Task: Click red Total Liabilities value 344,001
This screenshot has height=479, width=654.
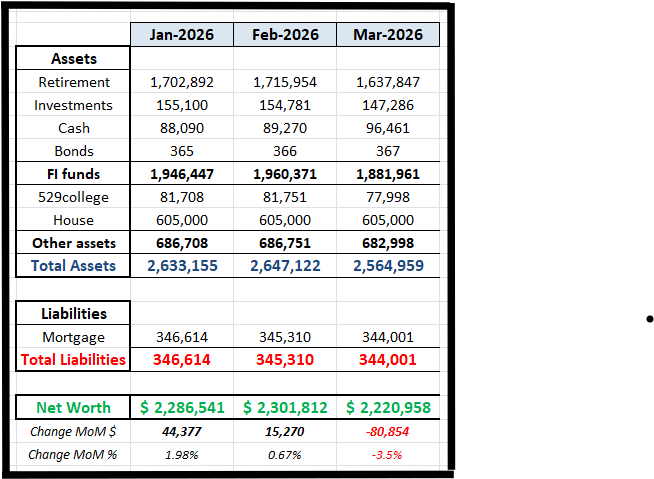Action: [388, 360]
